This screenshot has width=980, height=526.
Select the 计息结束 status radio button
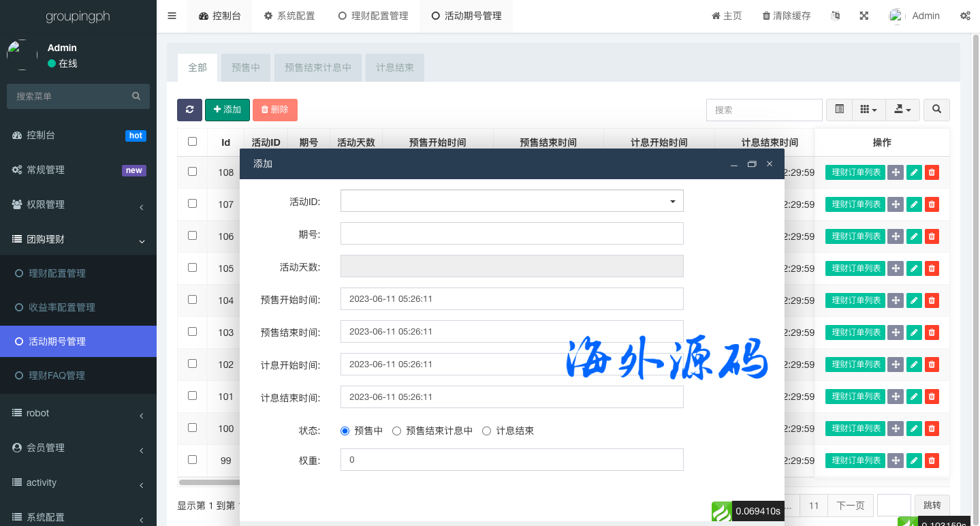[x=487, y=431]
